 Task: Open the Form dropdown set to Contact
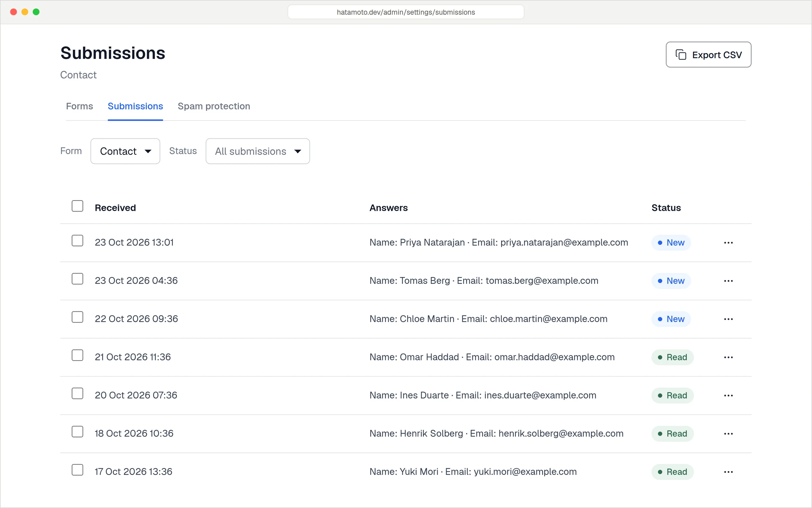click(x=125, y=151)
